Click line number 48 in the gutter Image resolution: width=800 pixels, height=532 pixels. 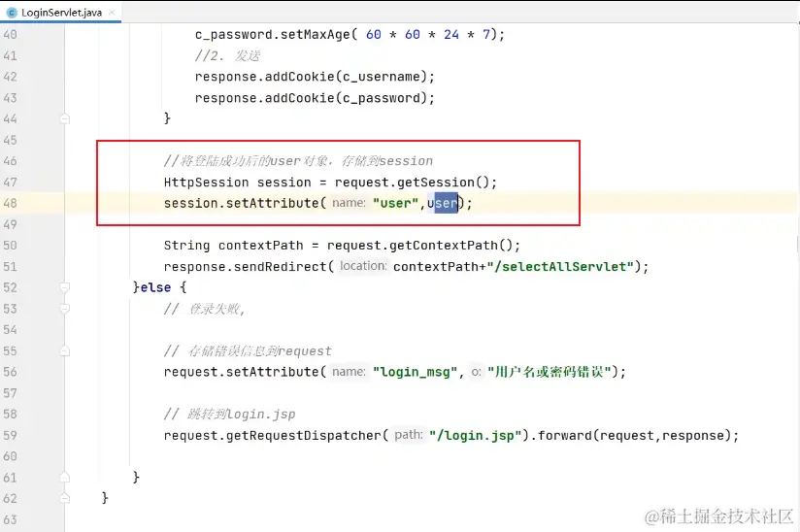pyautogui.click(x=11, y=203)
